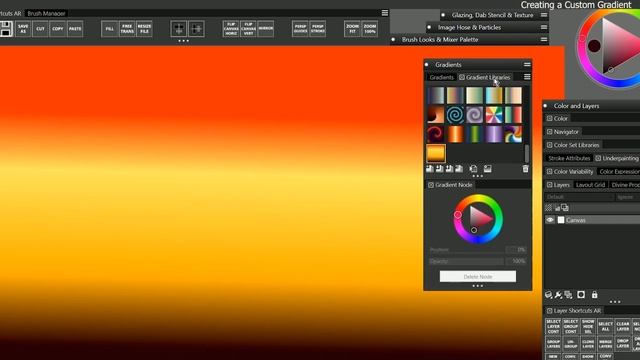
Task: Select the highlighted orange-yellow custom gradient
Action: [x=436, y=153]
